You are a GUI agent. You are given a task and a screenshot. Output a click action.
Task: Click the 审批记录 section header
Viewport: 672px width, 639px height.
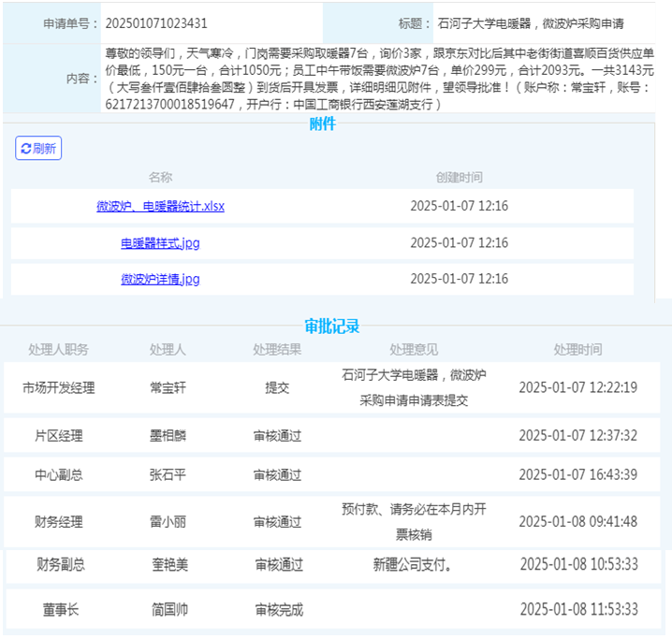(x=332, y=326)
